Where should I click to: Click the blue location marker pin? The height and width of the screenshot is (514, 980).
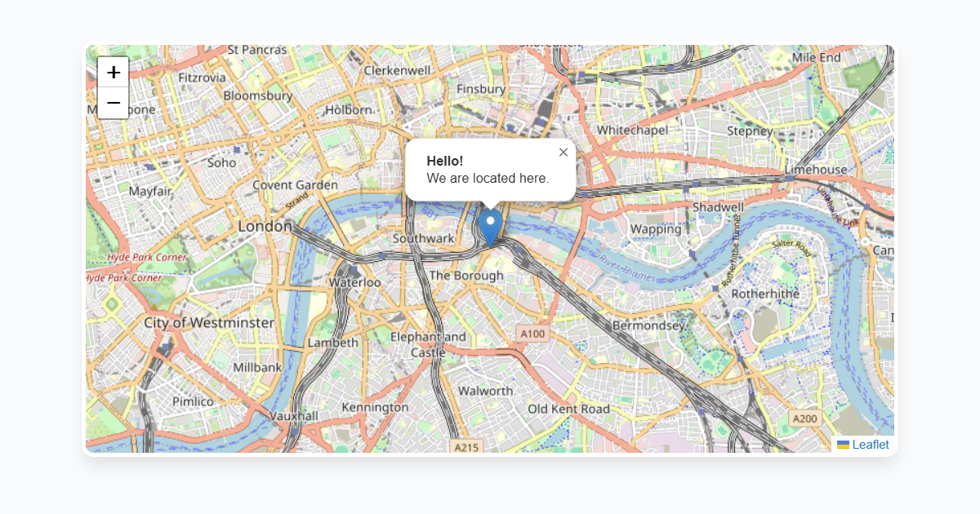pyautogui.click(x=490, y=228)
